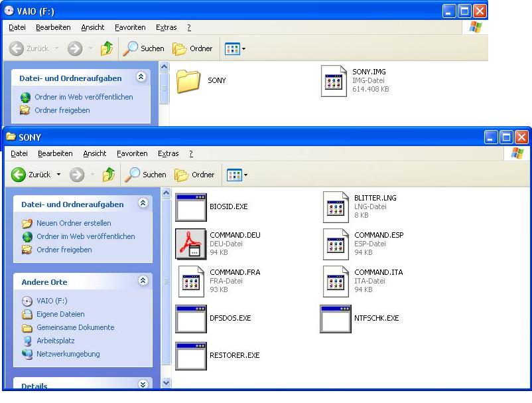The height and width of the screenshot is (403, 532).
Task: Click the Forward arrow in VAIO (F:) window
Action: click(x=75, y=48)
